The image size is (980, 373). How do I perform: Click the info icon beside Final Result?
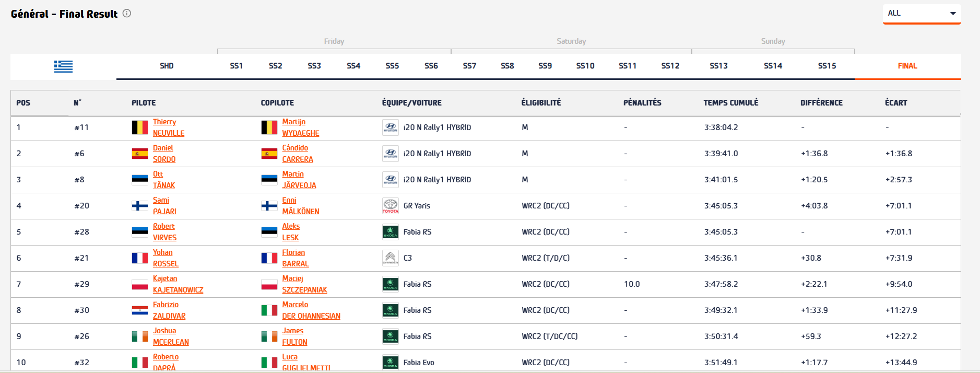coord(127,14)
